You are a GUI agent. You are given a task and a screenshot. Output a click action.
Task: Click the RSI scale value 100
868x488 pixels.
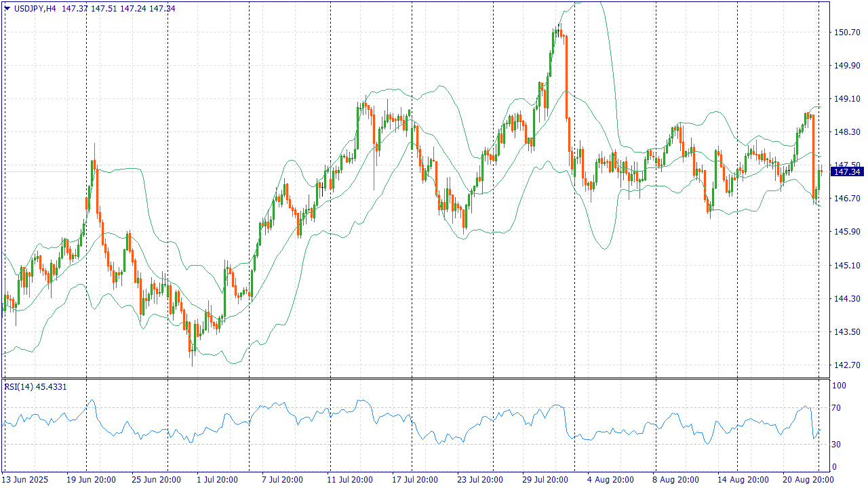pos(840,386)
